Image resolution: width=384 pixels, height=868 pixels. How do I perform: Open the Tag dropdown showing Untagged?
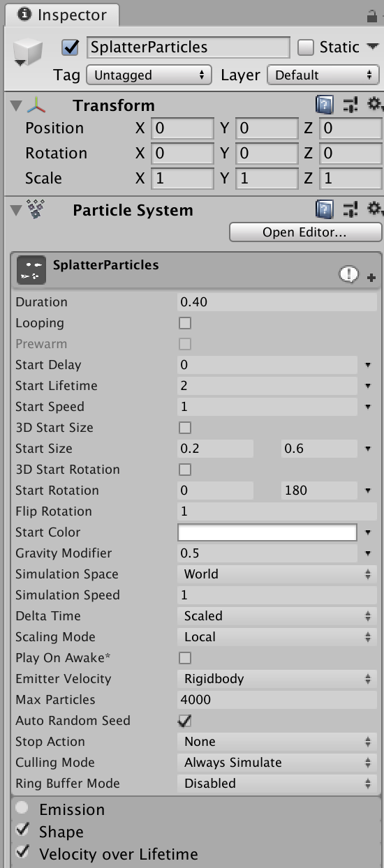[x=149, y=75]
